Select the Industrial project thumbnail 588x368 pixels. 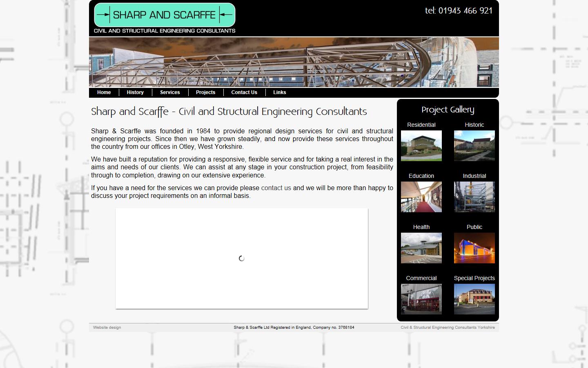474,197
